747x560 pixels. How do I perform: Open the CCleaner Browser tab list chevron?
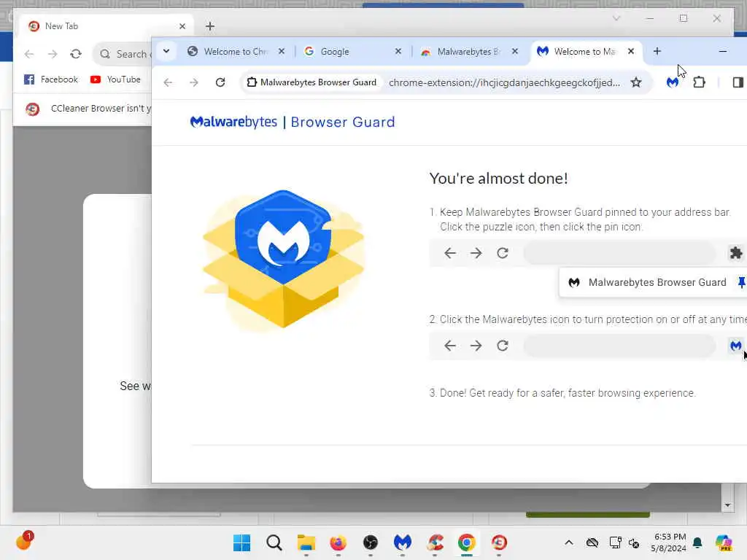(616, 18)
